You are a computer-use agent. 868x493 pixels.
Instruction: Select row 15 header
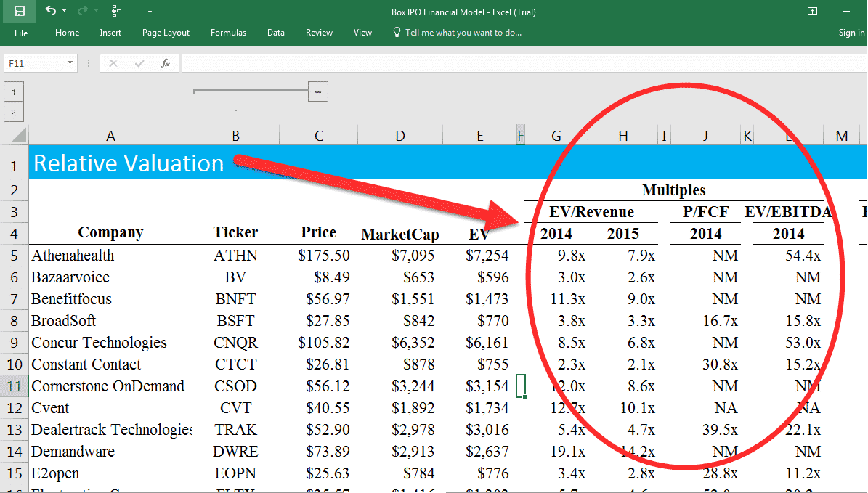14,473
